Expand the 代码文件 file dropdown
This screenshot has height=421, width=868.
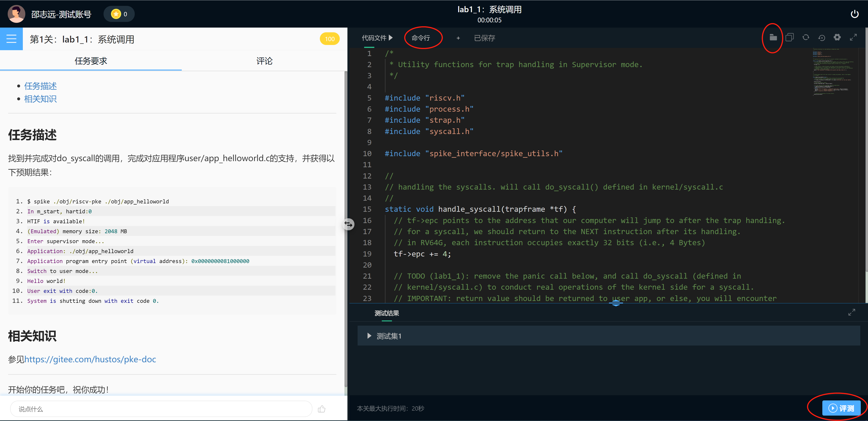click(377, 38)
